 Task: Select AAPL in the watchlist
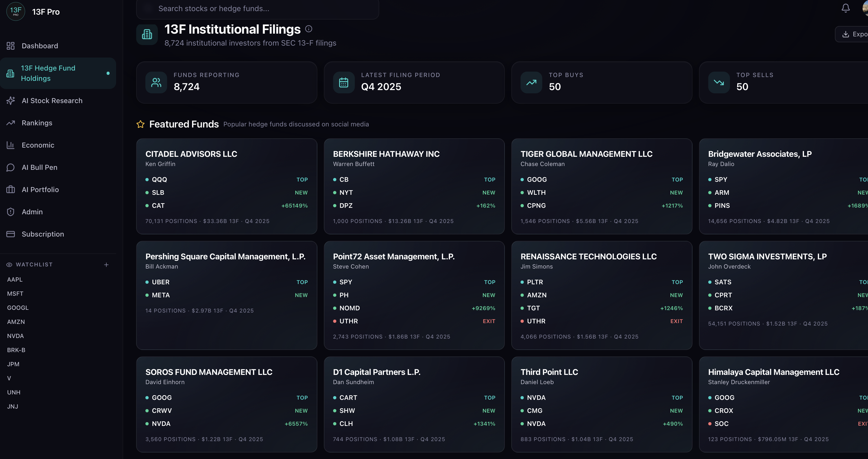click(x=15, y=279)
